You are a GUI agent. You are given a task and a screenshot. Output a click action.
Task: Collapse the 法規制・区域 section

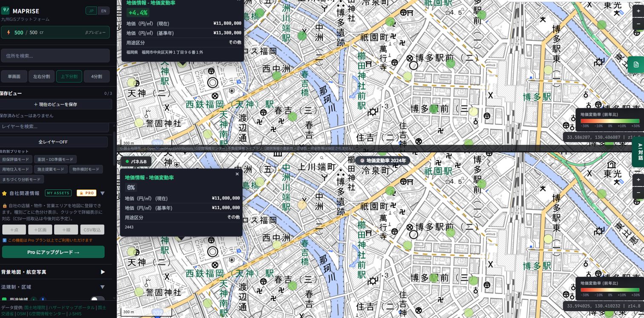(102, 287)
